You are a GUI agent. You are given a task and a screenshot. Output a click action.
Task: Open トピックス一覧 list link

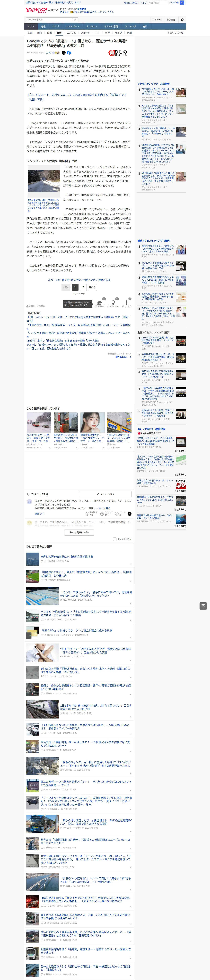pyautogui.click(x=175, y=33)
